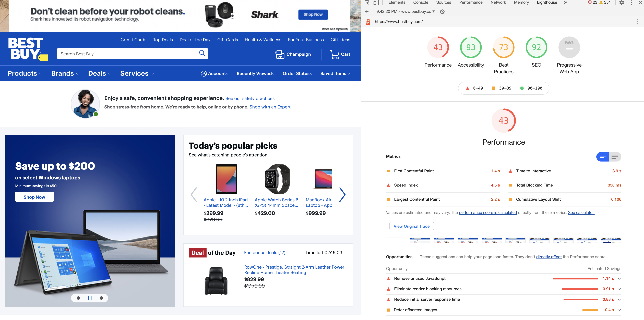This screenshot has width=644, height=320.
Task: Click the search magnifier icon in Best Buy
Action: (202, 53)
